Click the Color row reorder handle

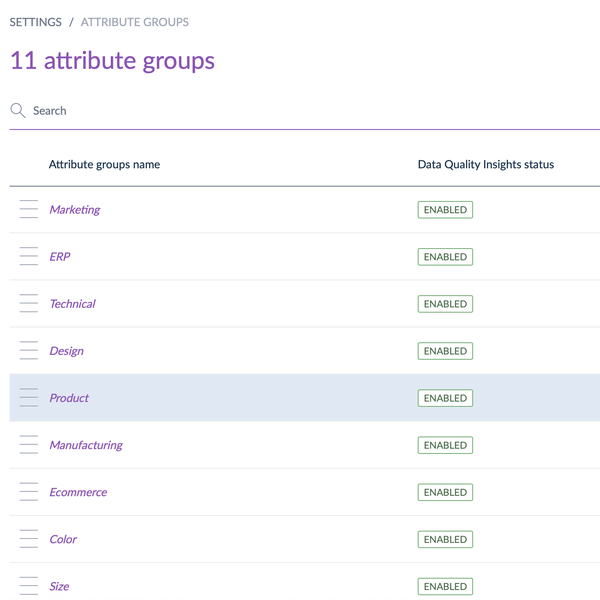[29, 539]
